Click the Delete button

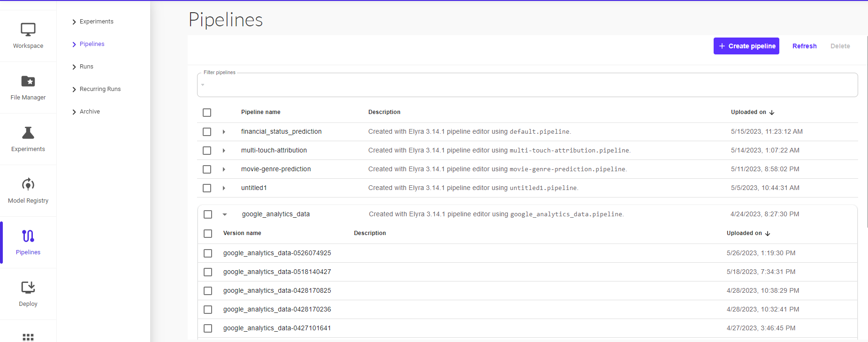[840, 46]
